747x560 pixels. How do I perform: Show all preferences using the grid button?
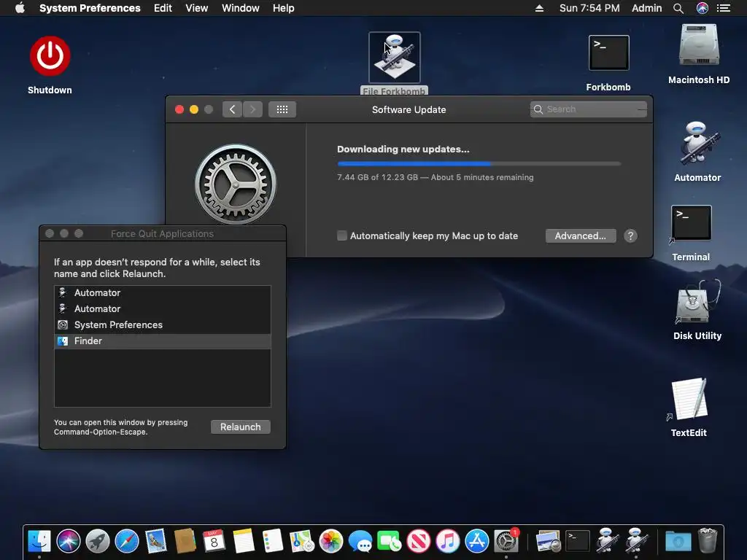tap(282, 109)
